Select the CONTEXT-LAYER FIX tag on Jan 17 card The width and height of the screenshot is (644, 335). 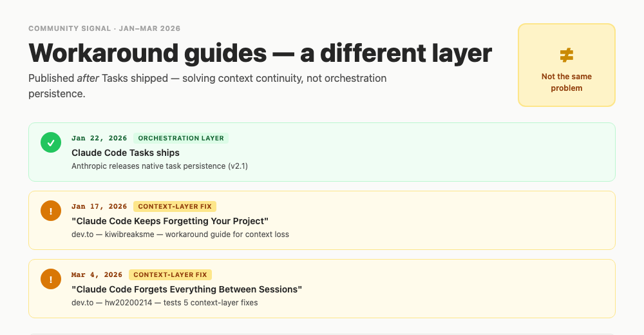(175, 206)
